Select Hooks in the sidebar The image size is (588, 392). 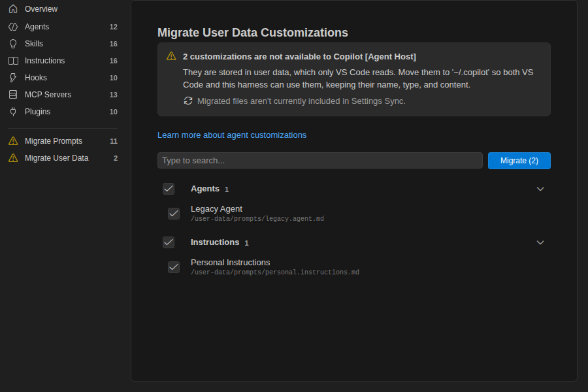[63, 78]
